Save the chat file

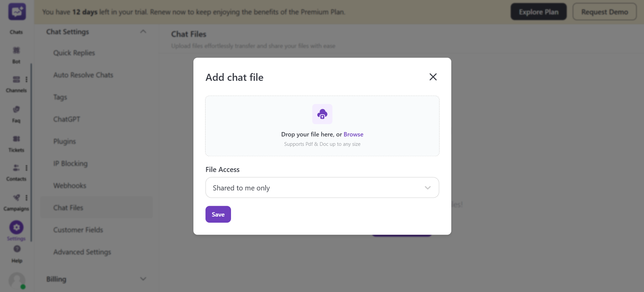pos(218,214)
